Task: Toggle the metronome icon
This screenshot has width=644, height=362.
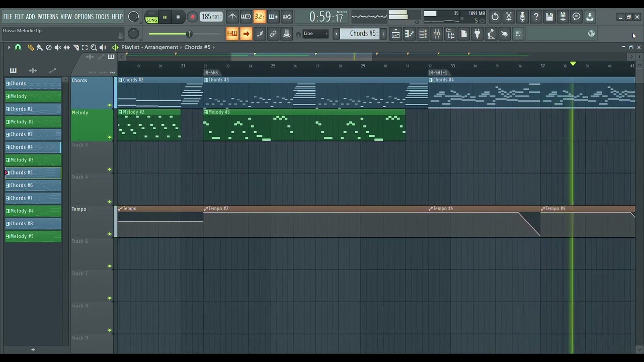Action: [232, 17]
